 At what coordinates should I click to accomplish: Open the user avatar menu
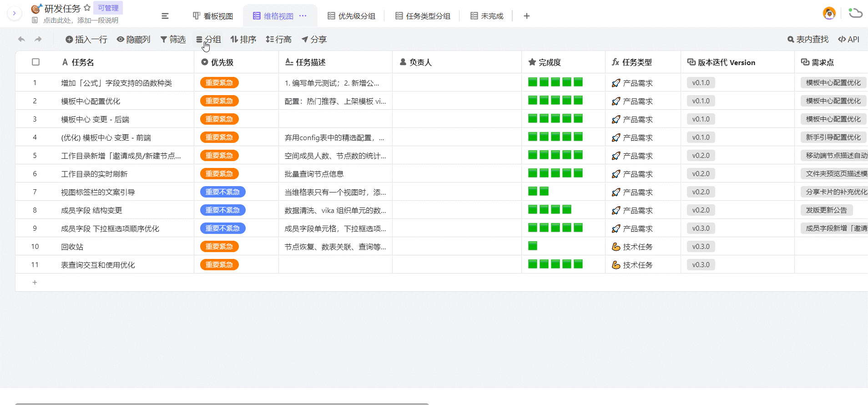829,13
